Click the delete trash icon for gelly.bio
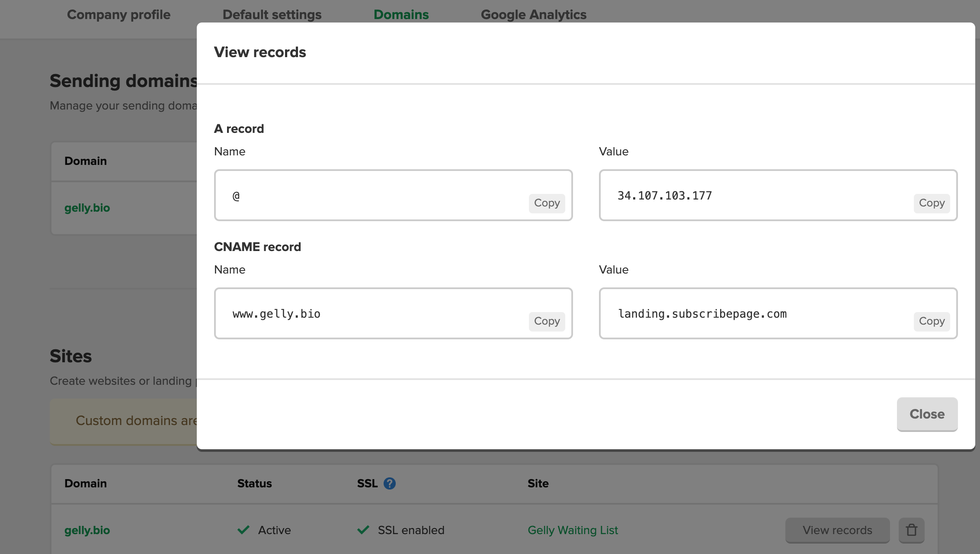This screenshot has width=980, height=554. [x=912, y=530]
